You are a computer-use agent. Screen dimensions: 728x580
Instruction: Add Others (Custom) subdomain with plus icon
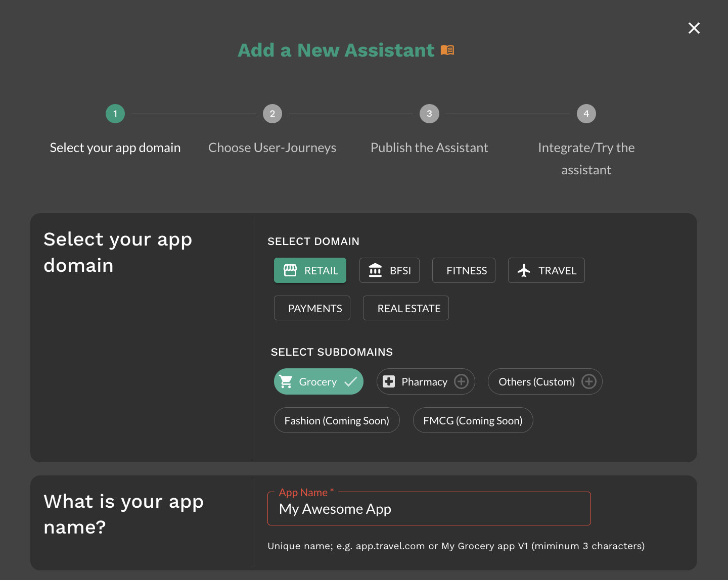pyautogui.click(x=588, y=381)
